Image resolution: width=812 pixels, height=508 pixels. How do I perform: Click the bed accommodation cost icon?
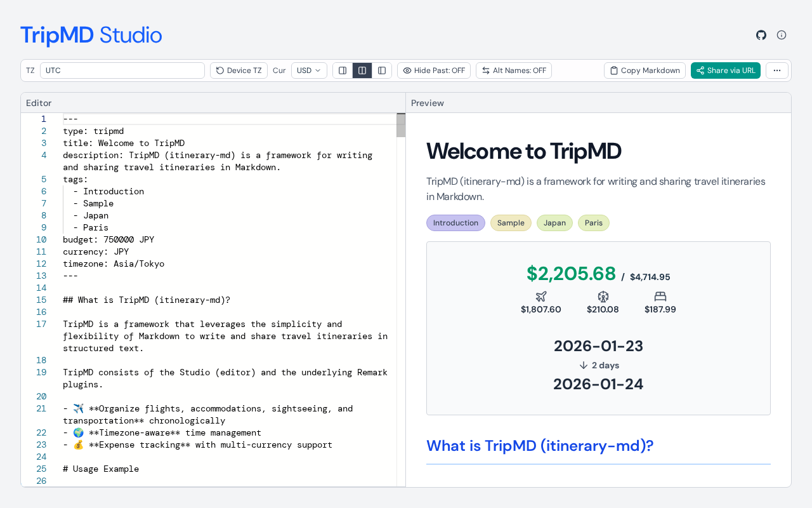click(x=660, y=297)
